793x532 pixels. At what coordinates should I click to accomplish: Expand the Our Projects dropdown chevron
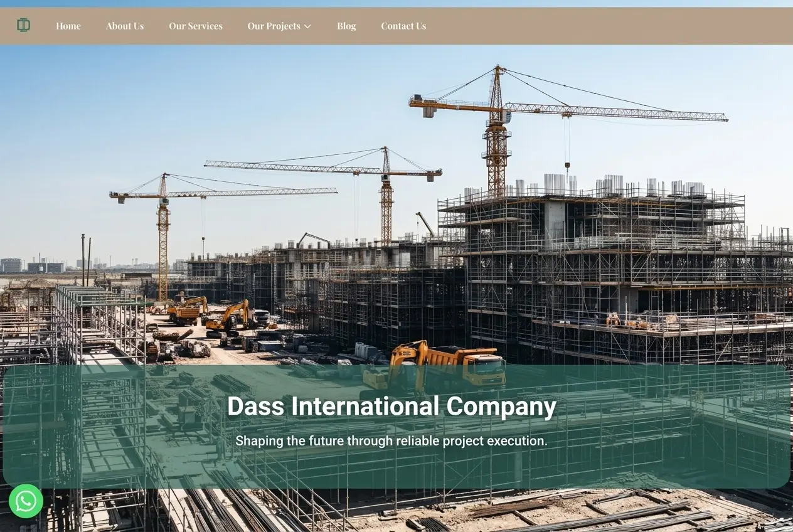(x=307, y=26)
